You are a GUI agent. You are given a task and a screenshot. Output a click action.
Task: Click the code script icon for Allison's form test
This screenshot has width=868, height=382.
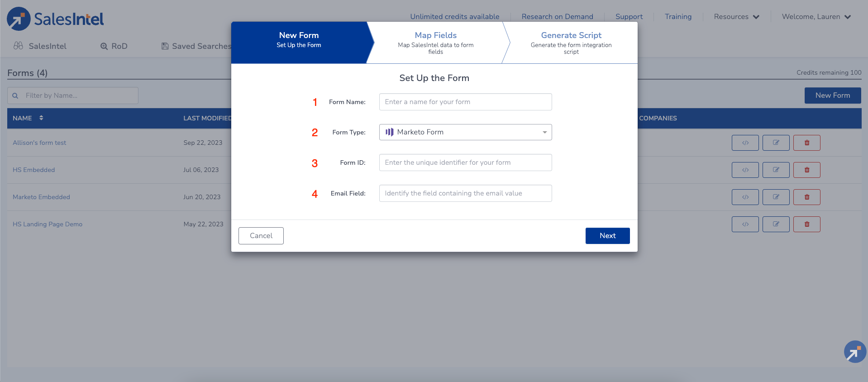[745, 143]
